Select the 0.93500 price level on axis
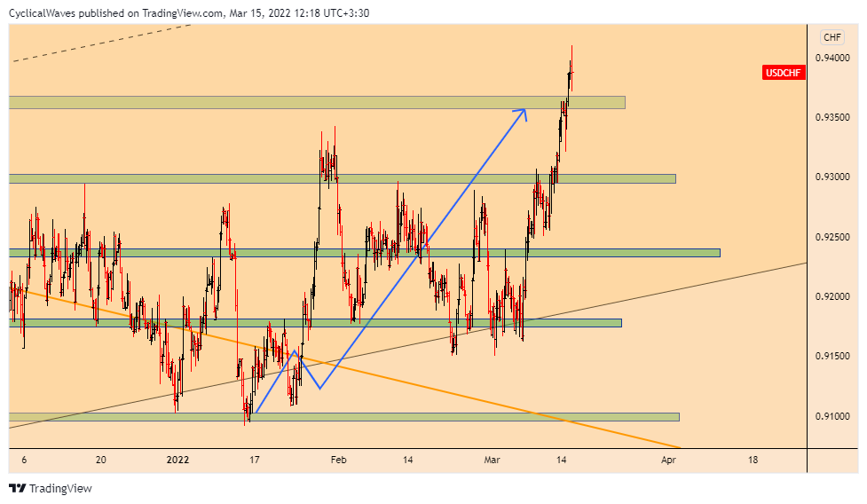This screenshot has width=867, height=504. pyautogui.click(x=837, y=117)
